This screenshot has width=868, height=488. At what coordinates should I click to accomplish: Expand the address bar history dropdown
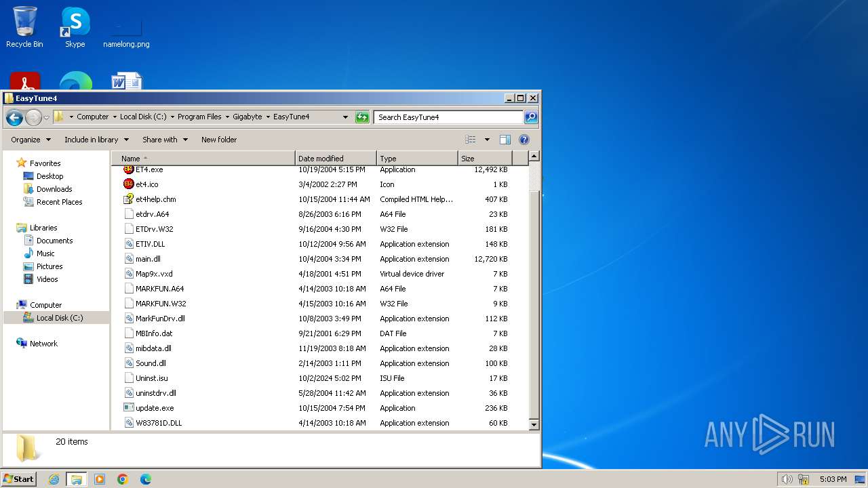point(345,117)
